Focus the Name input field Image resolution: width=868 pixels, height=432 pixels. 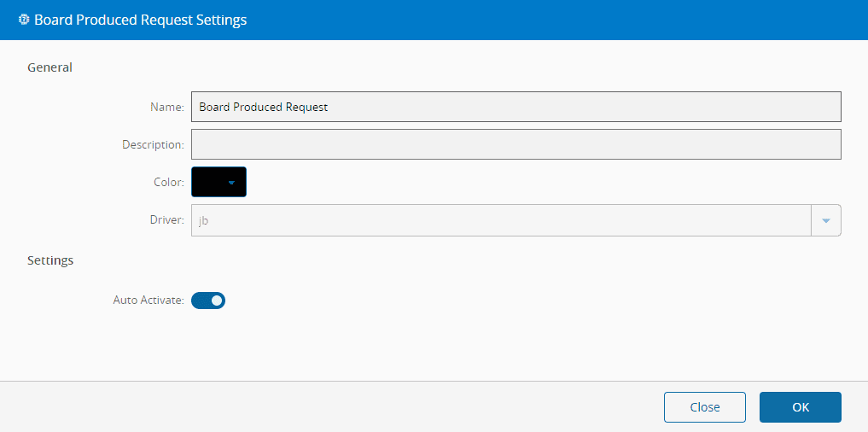tap(516, 107)
